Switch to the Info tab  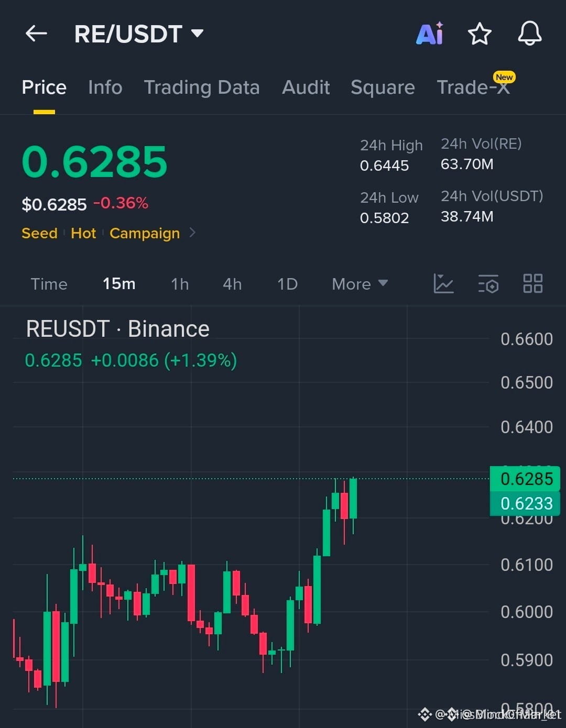(x=105, y=87)
